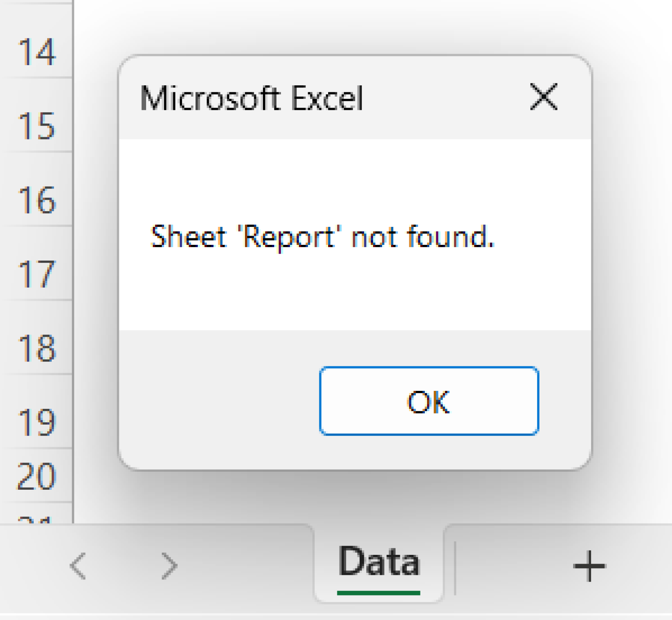
Task: Select row 19 header
Action: tap(37, 422)
